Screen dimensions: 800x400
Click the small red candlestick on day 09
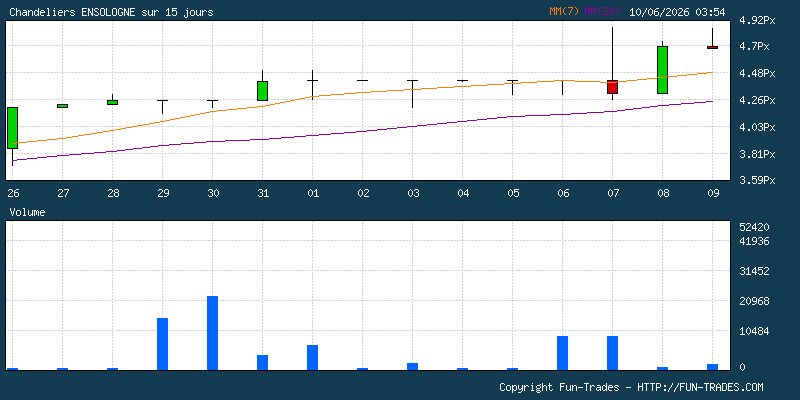coord(712,47)
